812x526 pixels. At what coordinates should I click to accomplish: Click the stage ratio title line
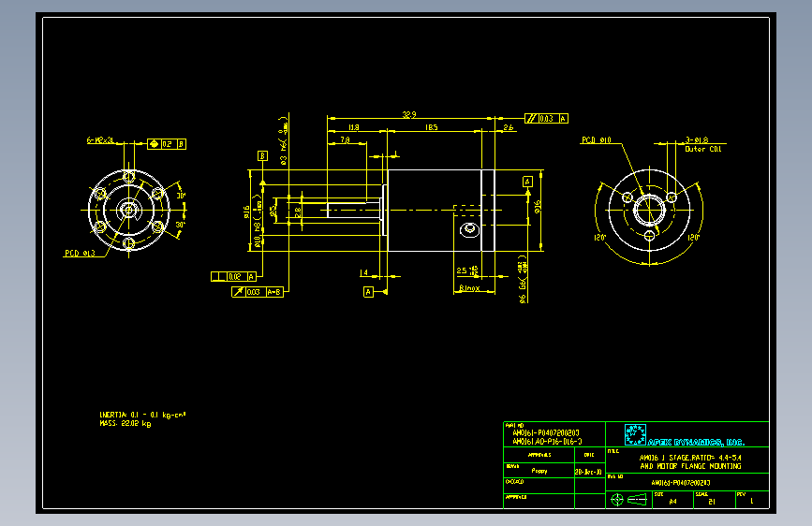coord(690,458)
